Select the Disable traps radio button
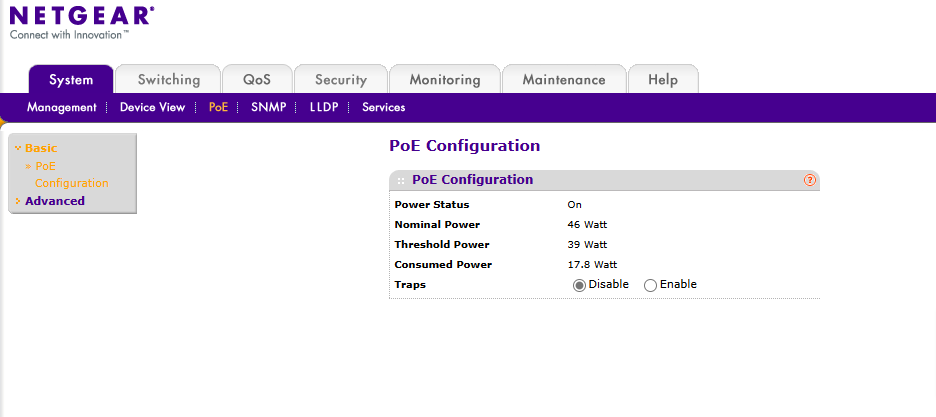Viewport: 936px width, 417px height. (579, 285)
